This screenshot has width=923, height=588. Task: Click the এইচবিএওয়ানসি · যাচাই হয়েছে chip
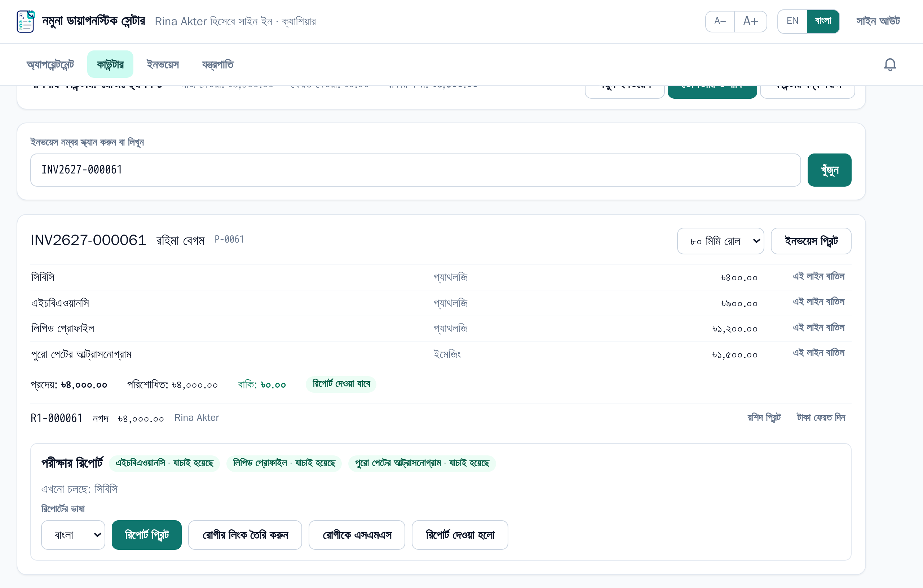coord(164,463)
